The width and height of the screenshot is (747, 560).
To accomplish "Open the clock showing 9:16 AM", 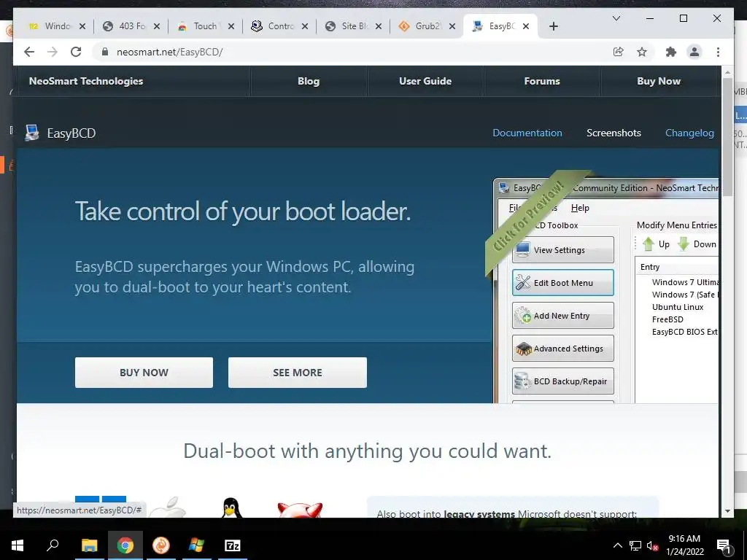I will [684, 545].
